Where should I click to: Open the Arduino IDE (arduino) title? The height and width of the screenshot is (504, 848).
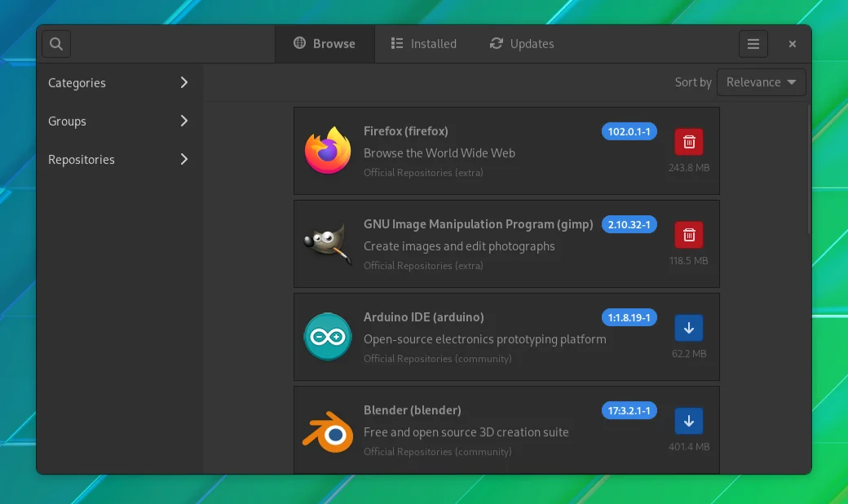[423, 317]
